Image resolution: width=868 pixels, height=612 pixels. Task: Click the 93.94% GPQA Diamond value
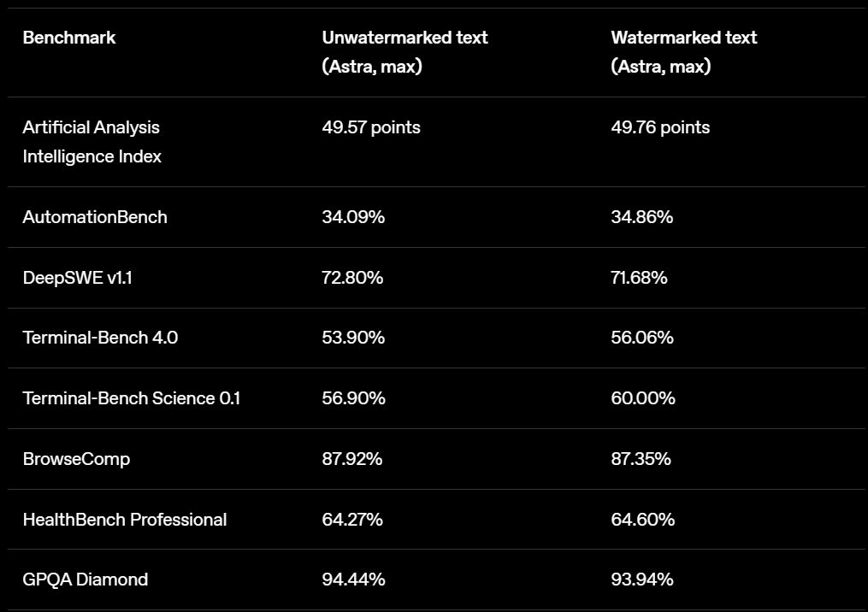(x=642, y=580)
